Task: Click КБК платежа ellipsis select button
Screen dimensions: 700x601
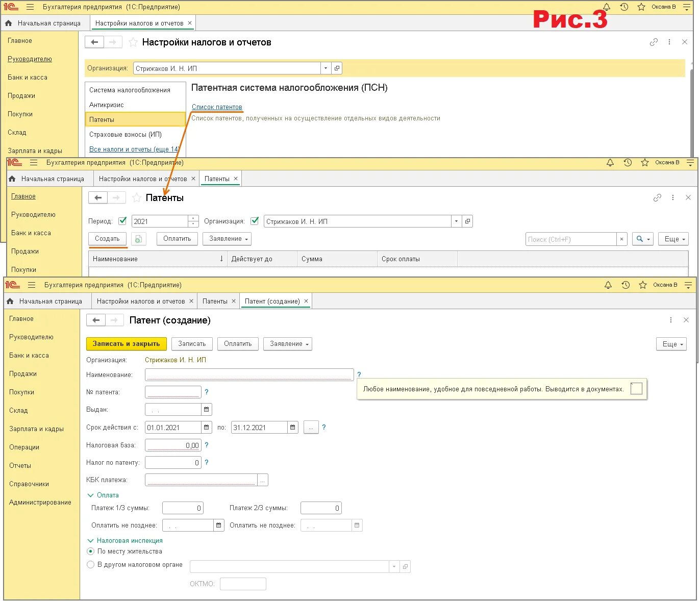Action: point(263,480)
